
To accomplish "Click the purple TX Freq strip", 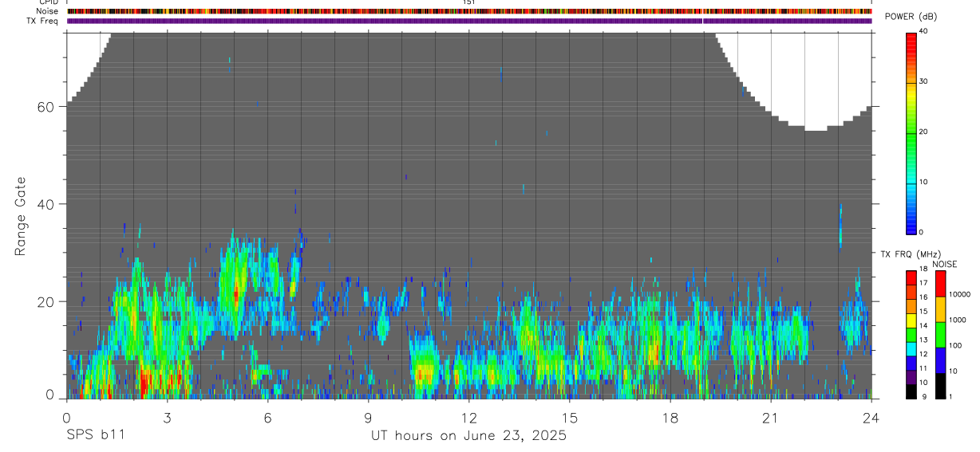I will point(469,21).
